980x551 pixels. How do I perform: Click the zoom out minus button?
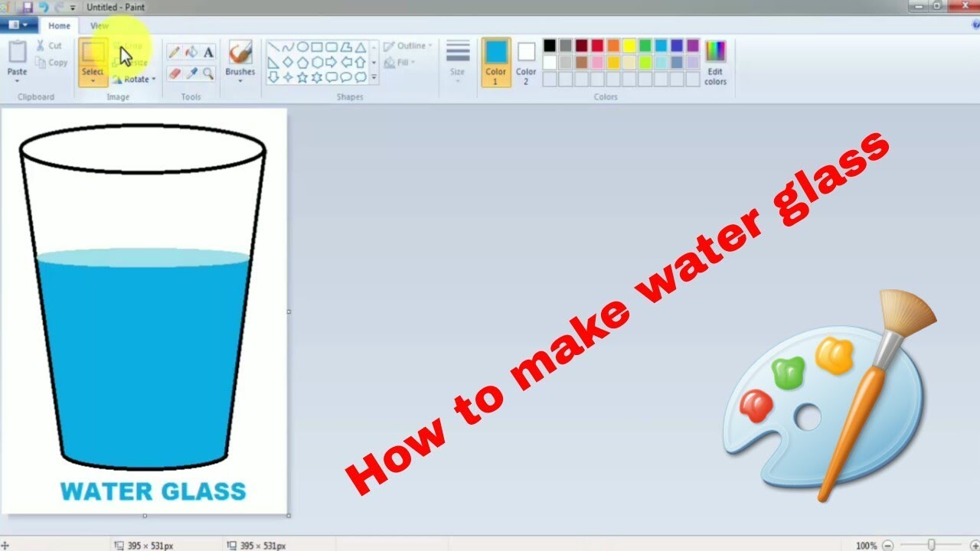887,545
